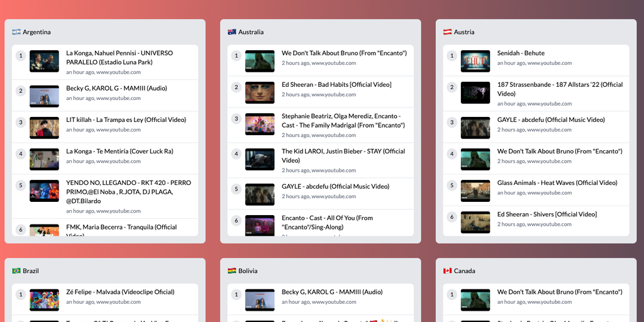Open Australia's We Don't Talk About Bruno title
Screen dimensions: 644x322
point(344,53)
